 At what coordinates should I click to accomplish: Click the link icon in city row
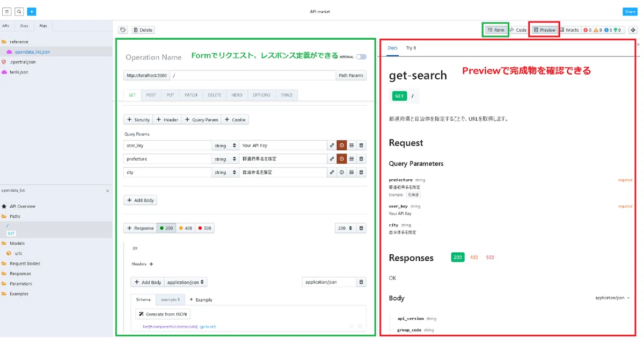click(x=332, y=173)
